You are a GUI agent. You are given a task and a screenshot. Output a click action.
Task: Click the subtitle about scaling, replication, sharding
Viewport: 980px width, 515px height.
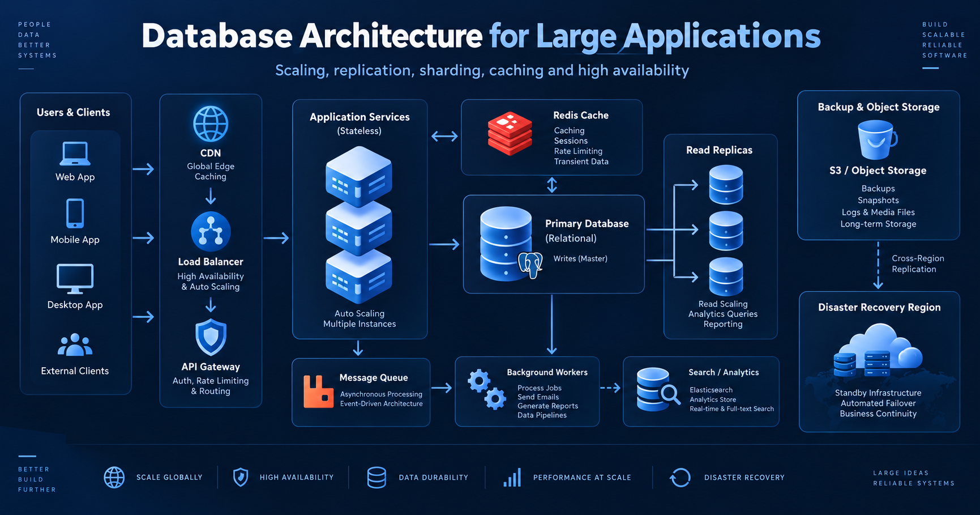[482, 70]
